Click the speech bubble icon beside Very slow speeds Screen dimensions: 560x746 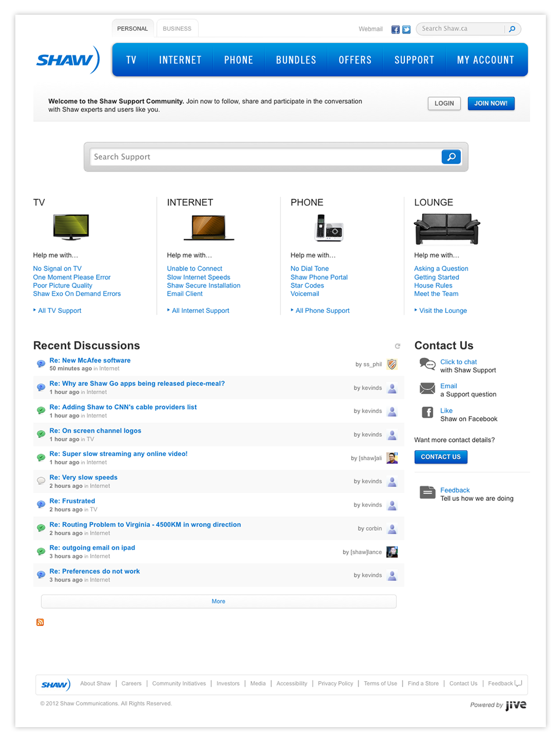point(41,481)
